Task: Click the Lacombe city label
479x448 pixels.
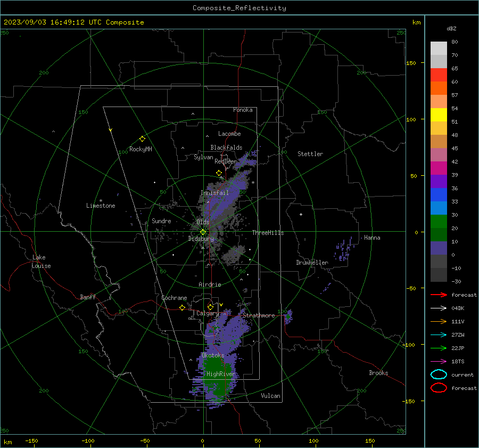Action: pos(229,134)
